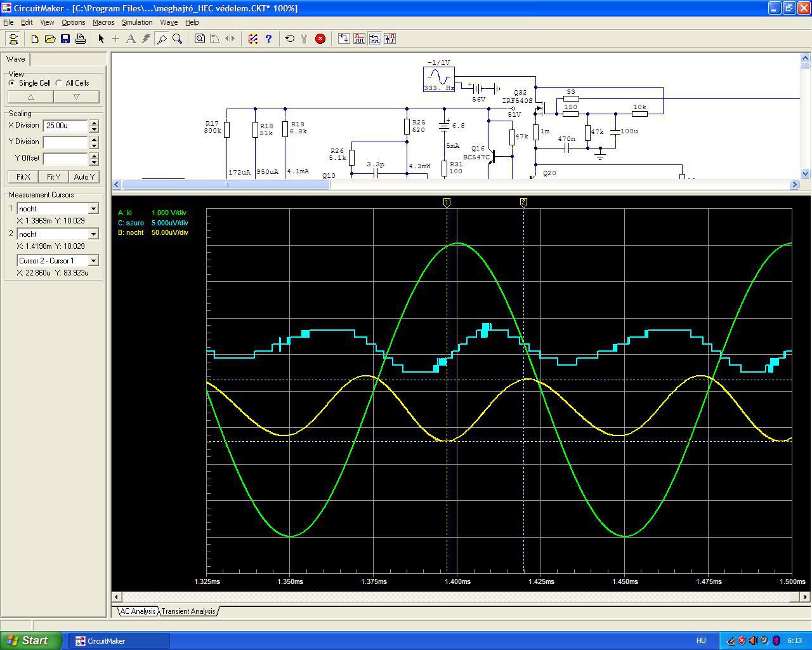Click the Y Division input field
Image resolution: width=812 pixels, height=650 pixels.
tap(66, 142)
